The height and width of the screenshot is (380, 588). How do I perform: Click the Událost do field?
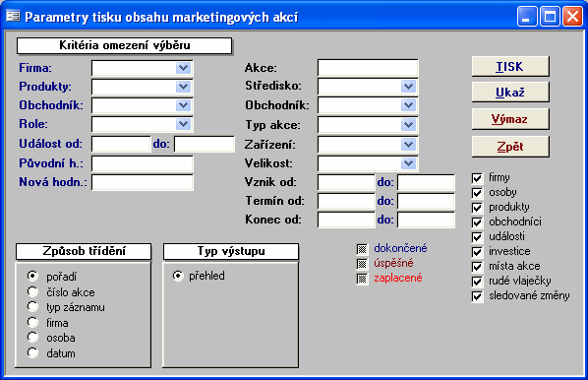205,144
